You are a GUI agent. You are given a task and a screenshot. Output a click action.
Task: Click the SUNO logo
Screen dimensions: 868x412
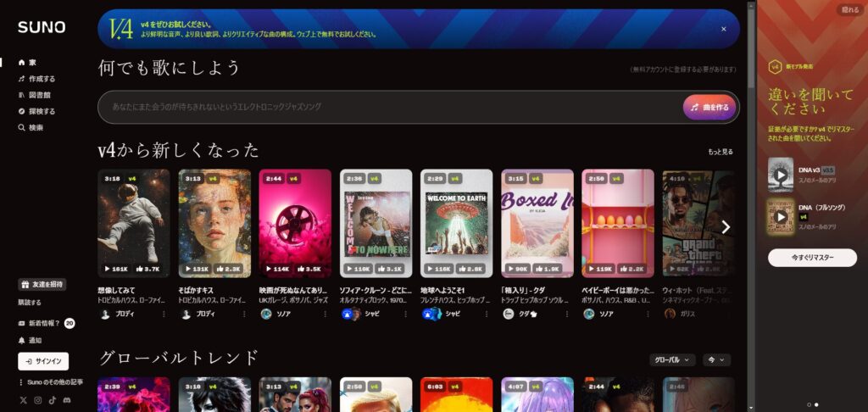tap(42, 27)
